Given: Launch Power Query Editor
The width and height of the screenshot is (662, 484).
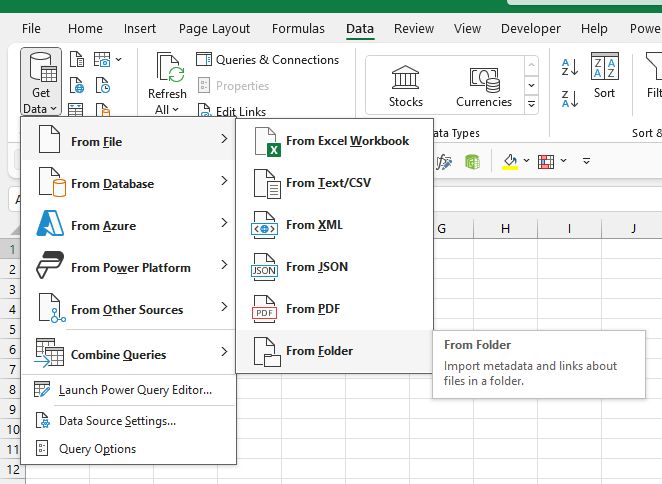Looking at the screenshot, I should pyautogui.click(x=128, y=390).
